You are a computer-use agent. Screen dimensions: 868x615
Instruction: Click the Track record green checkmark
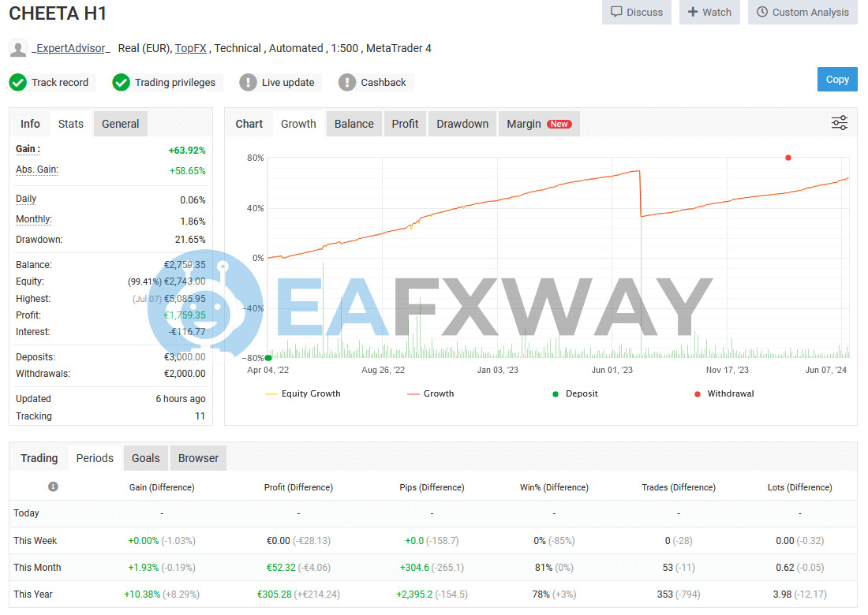[18, 82]
